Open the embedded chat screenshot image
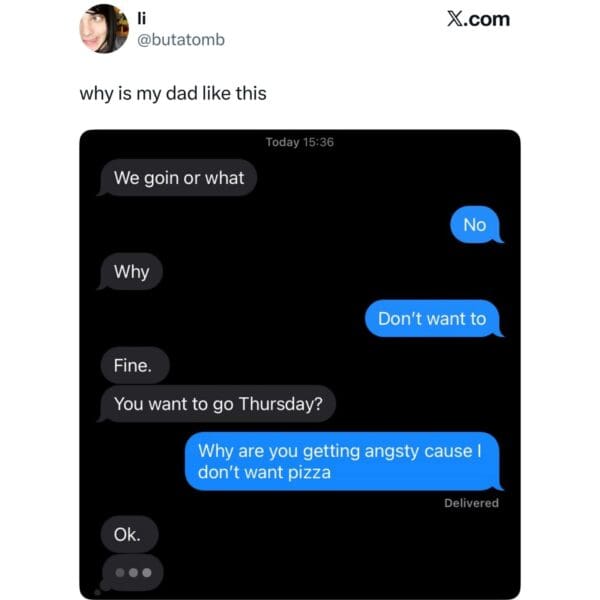Image resolution: width=600 pixels, height=600 pixels. click(300, 364)
